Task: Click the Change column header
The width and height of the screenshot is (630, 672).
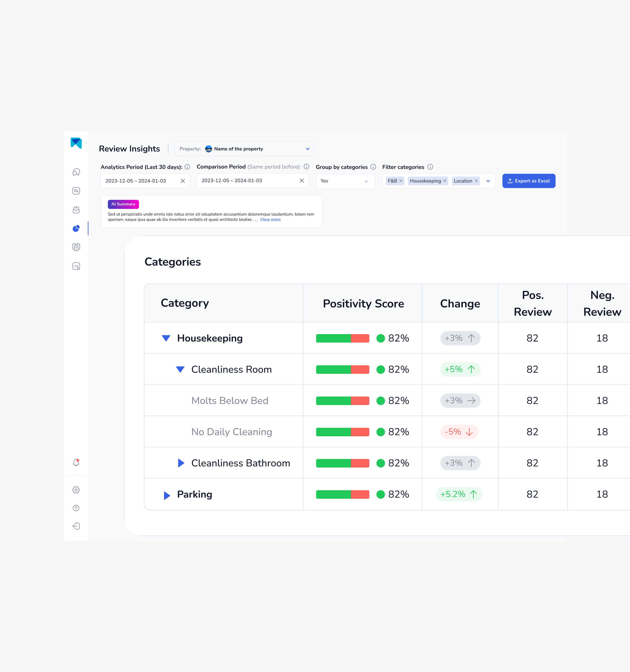Action: [x=460, y=303]
